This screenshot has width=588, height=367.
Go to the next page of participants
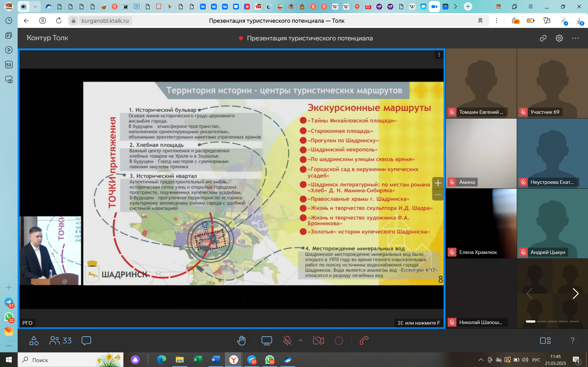click(575, 294)
